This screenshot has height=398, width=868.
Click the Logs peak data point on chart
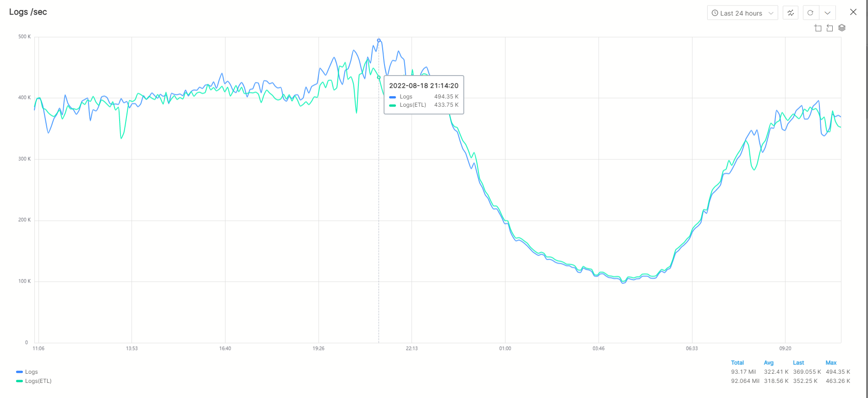click(x=379, y=40)
